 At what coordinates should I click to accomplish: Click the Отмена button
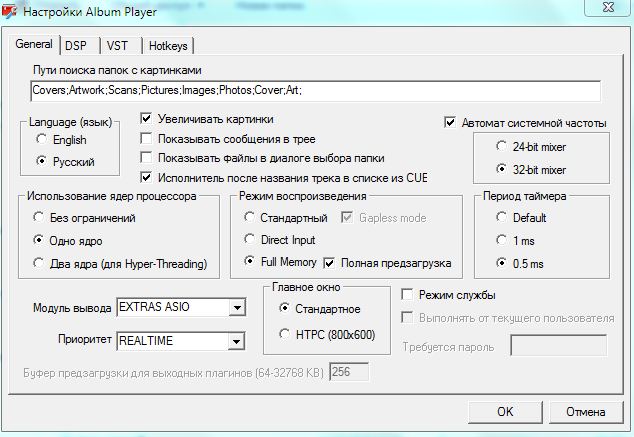pos(586,412)
